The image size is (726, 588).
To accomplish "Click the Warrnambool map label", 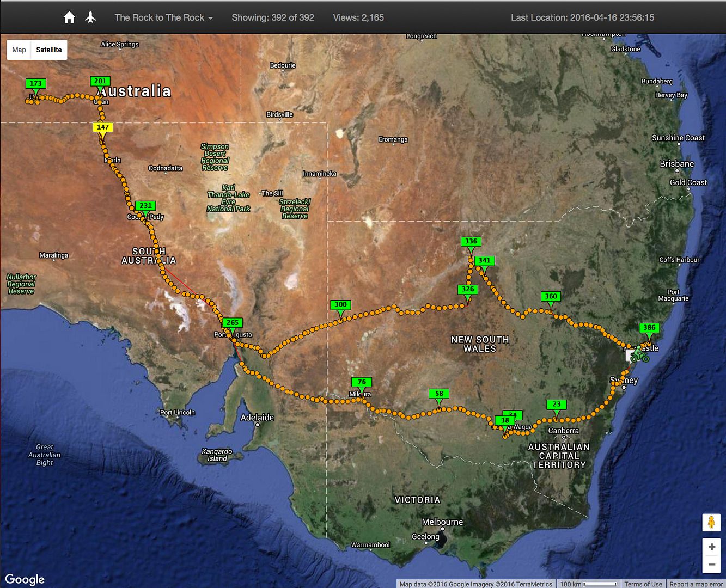I will coord(370,545).
